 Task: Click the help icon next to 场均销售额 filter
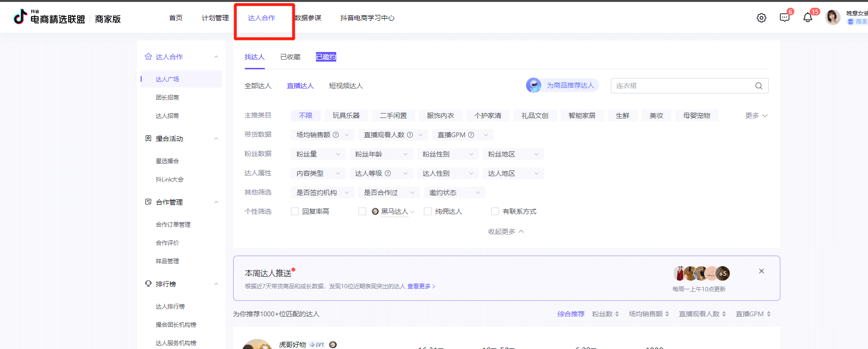point(336,135)
